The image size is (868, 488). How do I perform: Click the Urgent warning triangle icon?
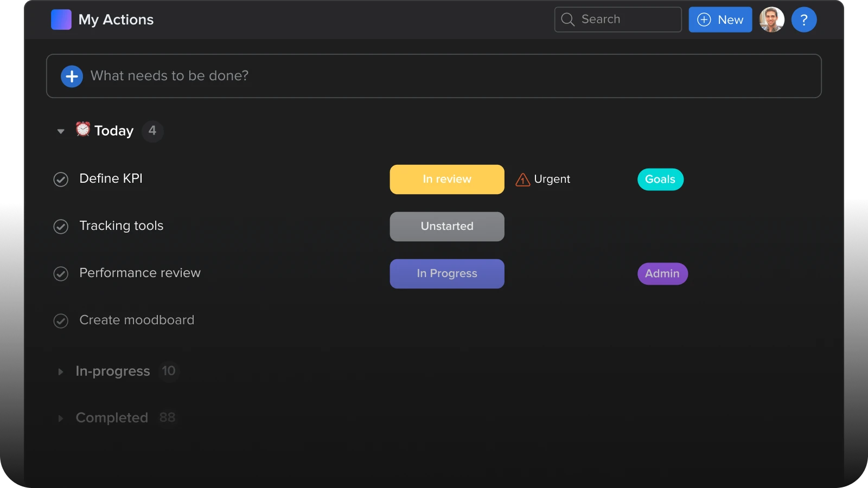point(522,179)
